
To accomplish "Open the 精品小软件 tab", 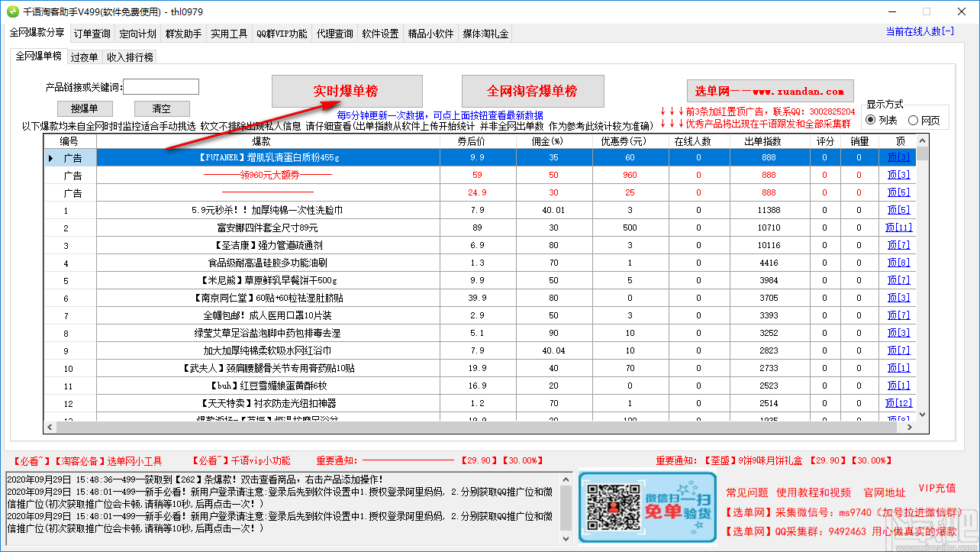I will [x=431, y=34].
